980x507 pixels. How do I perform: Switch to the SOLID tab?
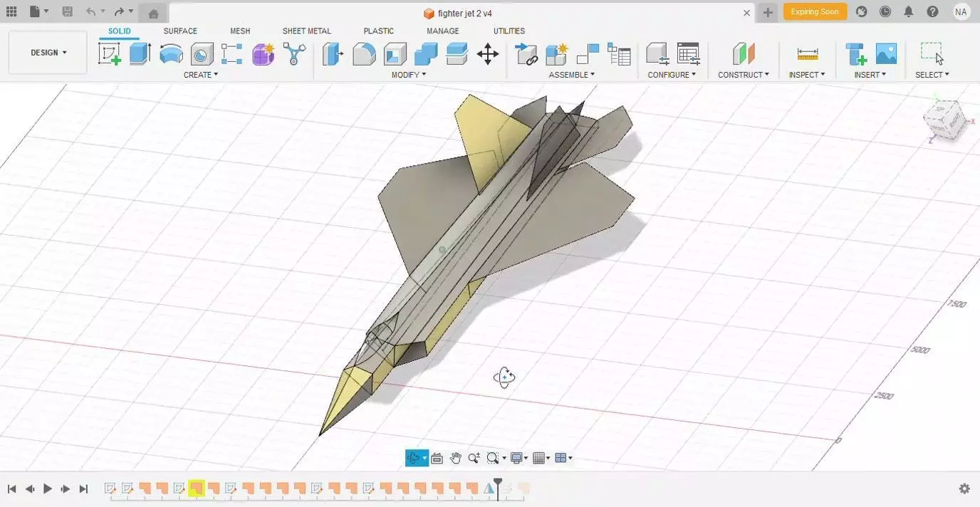[120, 31]
